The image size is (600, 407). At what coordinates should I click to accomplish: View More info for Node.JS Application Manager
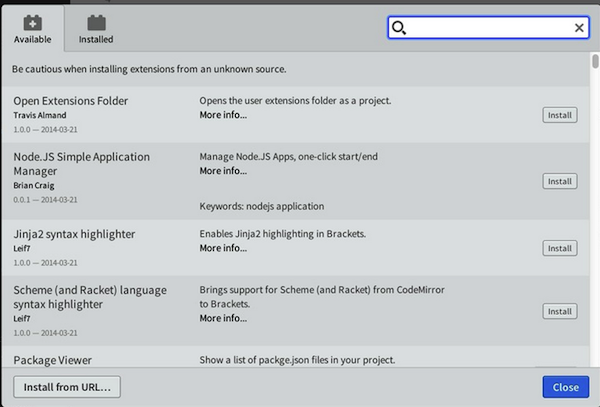(223, 171)
